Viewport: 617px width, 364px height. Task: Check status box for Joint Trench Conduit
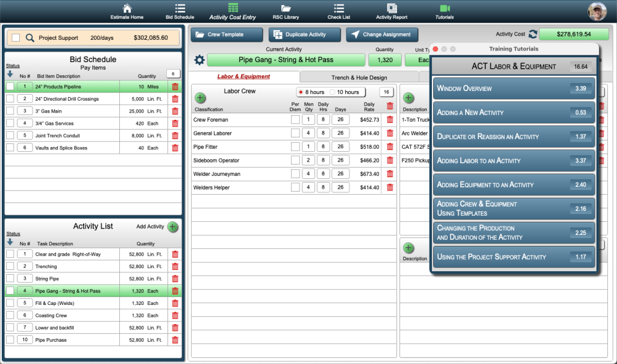10,136
